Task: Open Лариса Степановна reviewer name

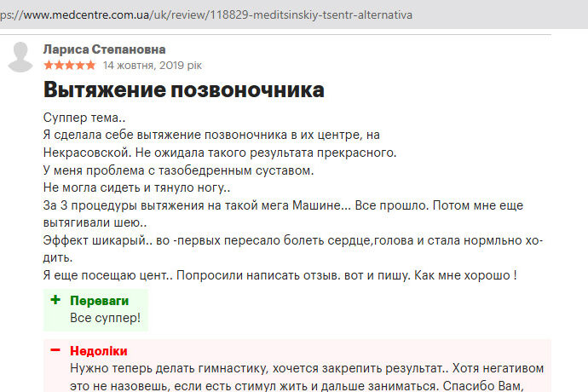Action: [x=104, y=49]
